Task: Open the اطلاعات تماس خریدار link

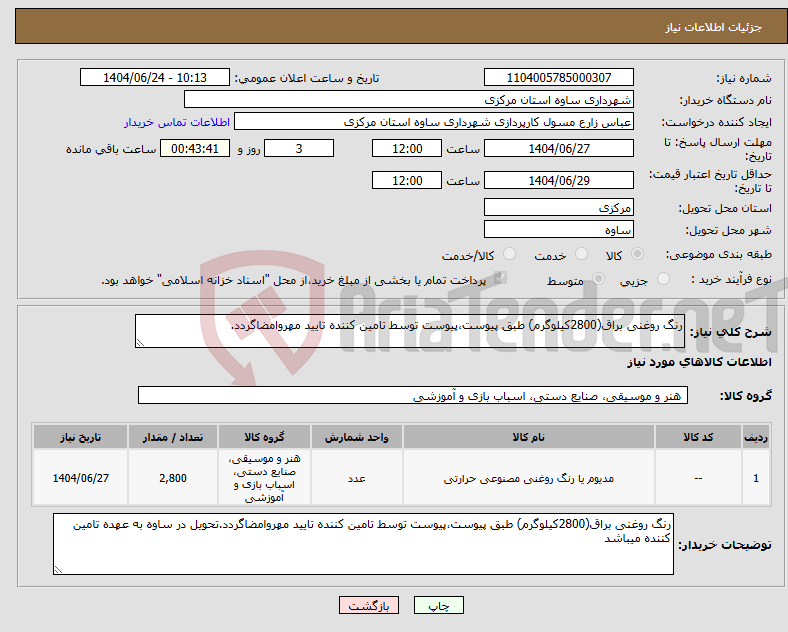Action: 177,122
